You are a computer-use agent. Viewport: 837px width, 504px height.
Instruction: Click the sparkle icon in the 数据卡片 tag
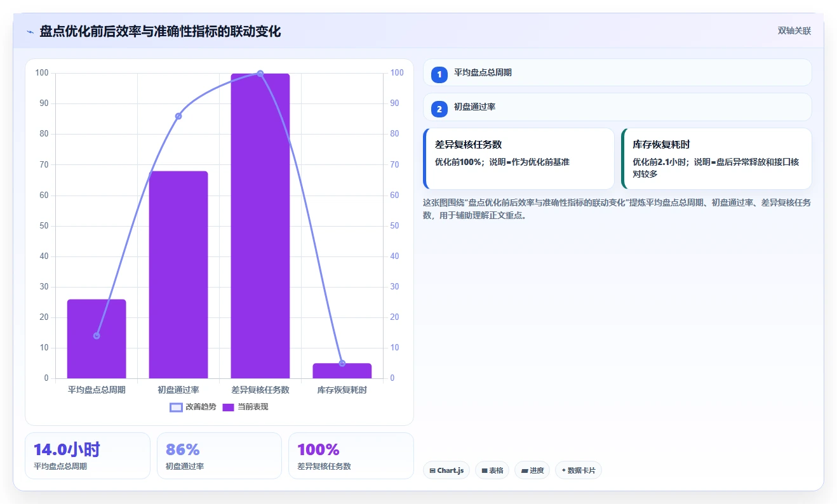click(x=563, y=470)
